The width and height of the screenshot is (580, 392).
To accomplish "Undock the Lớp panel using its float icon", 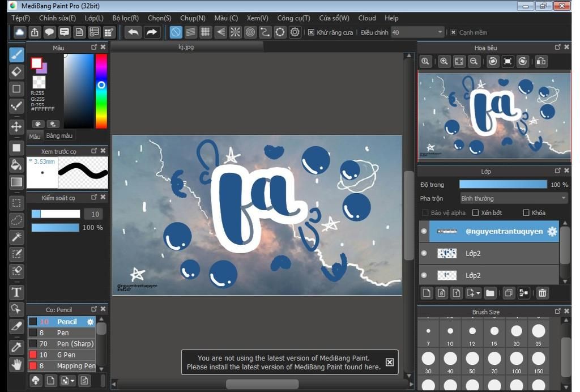I will click(x=558, y=171).
